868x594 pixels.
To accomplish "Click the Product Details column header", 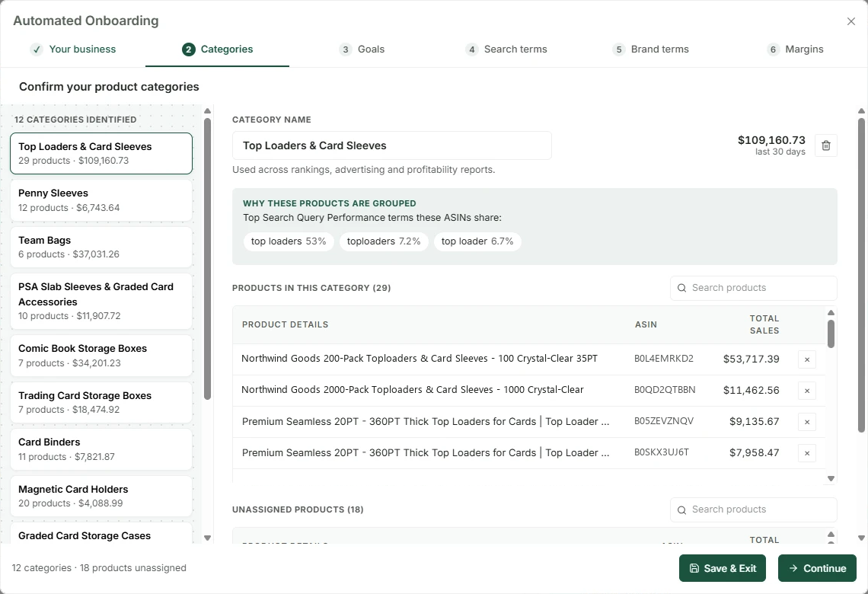I will (x=285, y=324).
